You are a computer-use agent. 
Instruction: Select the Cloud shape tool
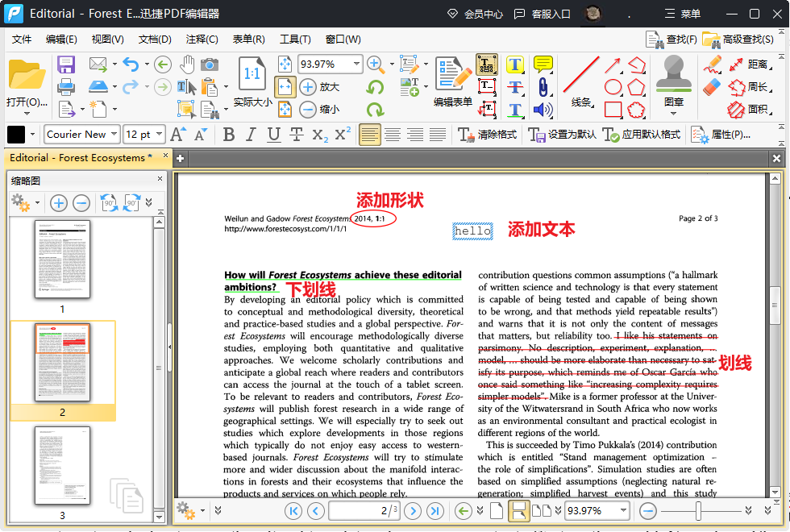click(636, 110)
